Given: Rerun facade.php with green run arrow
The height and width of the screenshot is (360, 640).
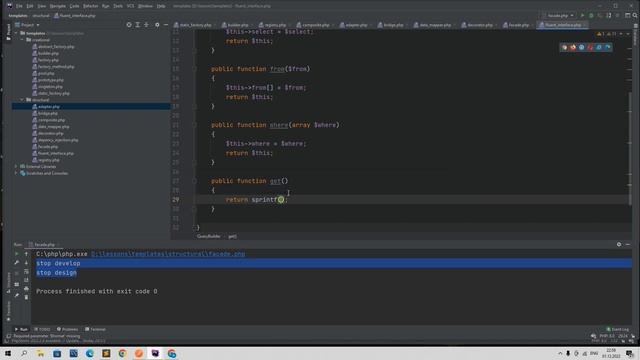Looking at the screenshot, I should click(x=17, y=254).
